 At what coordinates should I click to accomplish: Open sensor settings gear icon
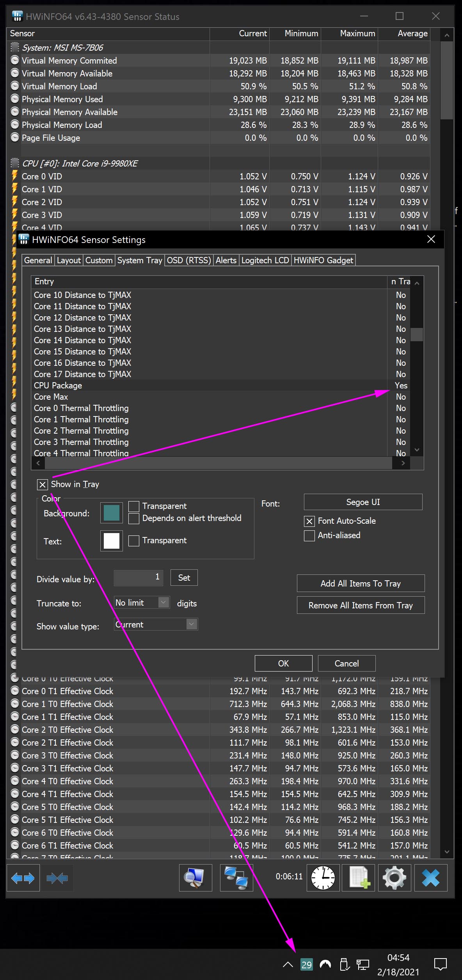[x=394, y=878]
